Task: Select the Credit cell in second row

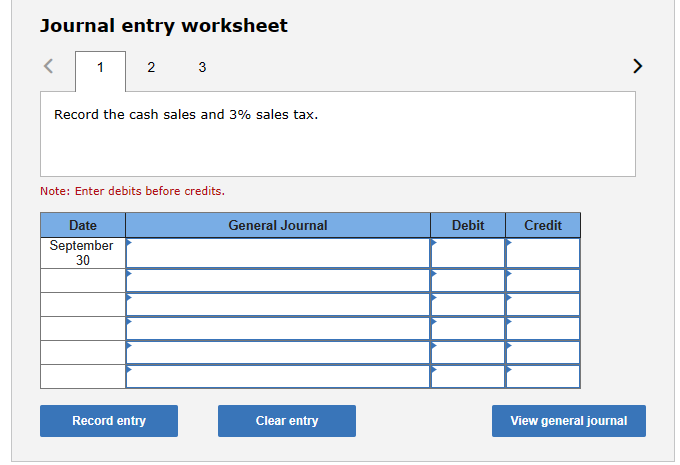Action: [x=543, y=280]
